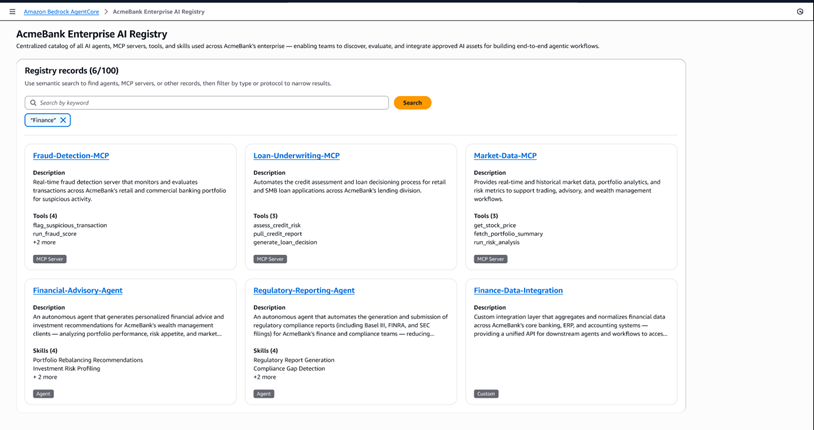Focus the Search by keyword field
814x430 pixels.
210,103
